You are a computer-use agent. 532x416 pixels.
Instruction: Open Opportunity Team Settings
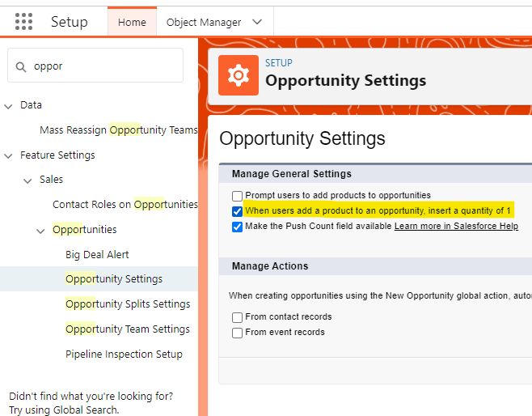click(128, 329)
